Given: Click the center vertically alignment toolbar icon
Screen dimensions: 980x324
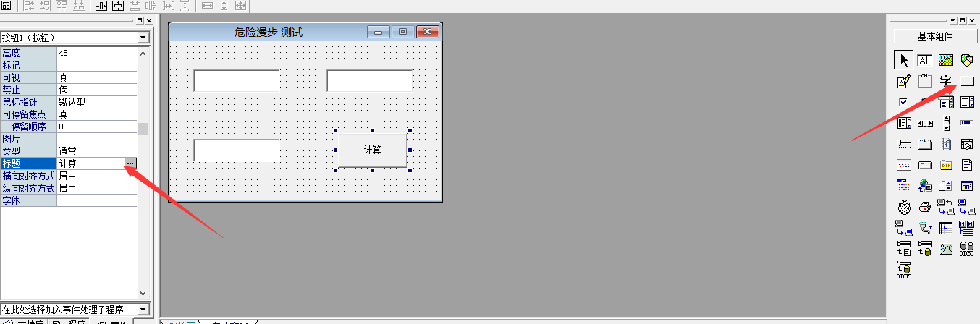Looking at the screenshot, I should click(x=117, y=6).
